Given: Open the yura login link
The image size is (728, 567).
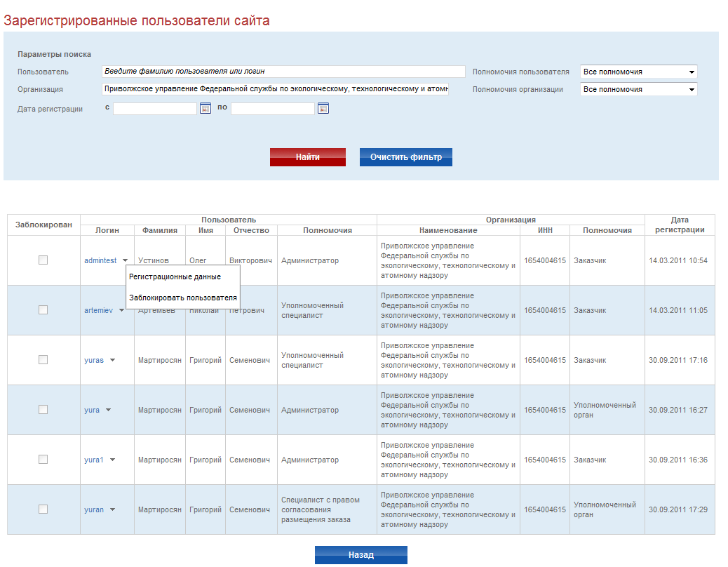Looking at the screenshot, I should [92, 410].
